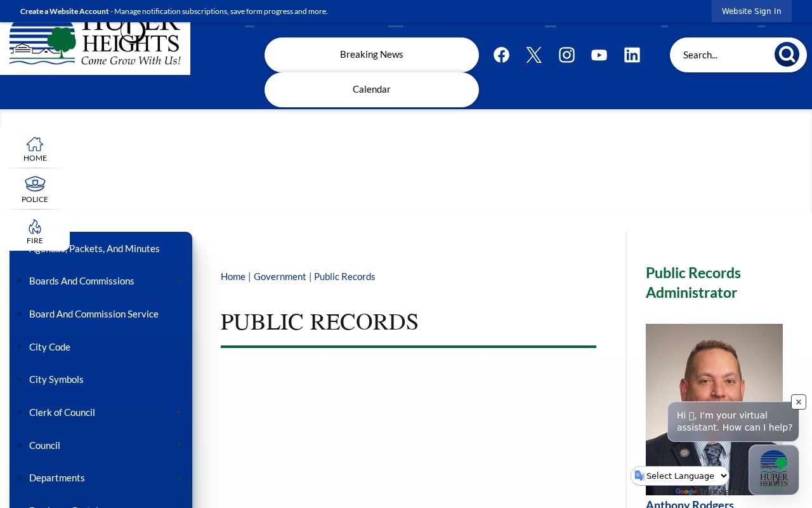
Task: Close the virtual assistant popup
Action: coord(799,402)
